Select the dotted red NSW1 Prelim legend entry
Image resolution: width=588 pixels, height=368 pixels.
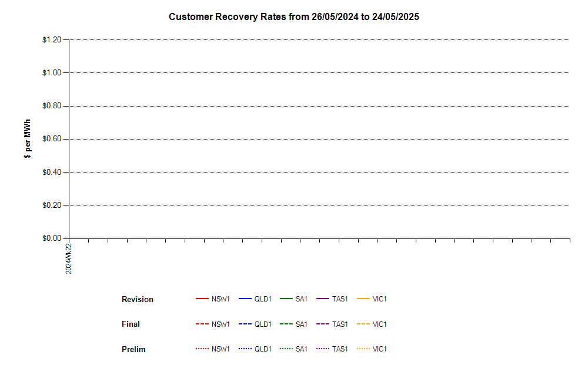pos(202,349)
